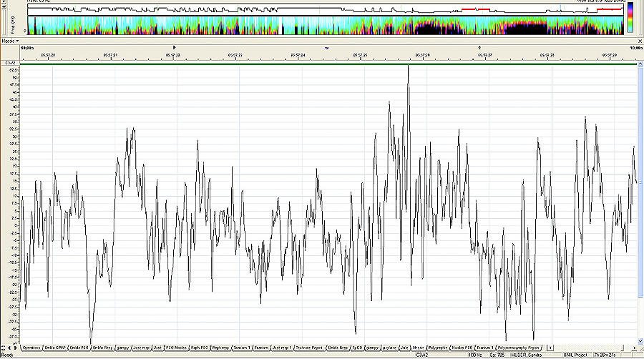Switch to the Operations tab

[x=31, y=348]
